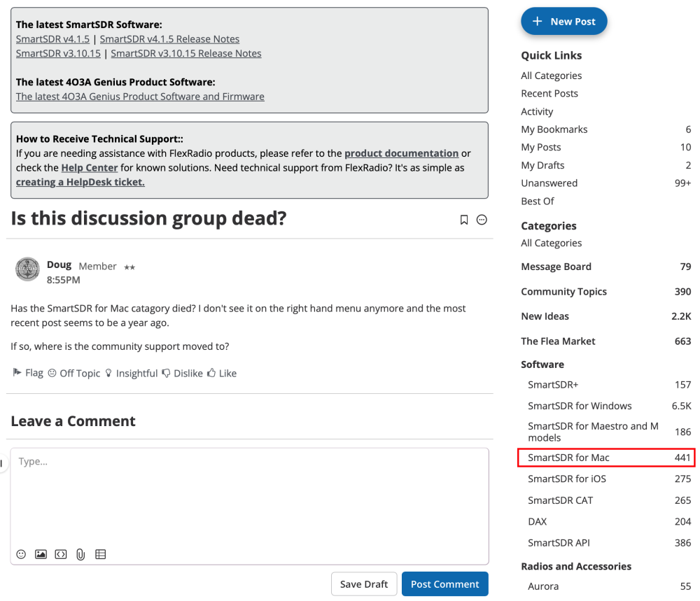Insert an emoji in the comment editor

[x=21, y=554]
